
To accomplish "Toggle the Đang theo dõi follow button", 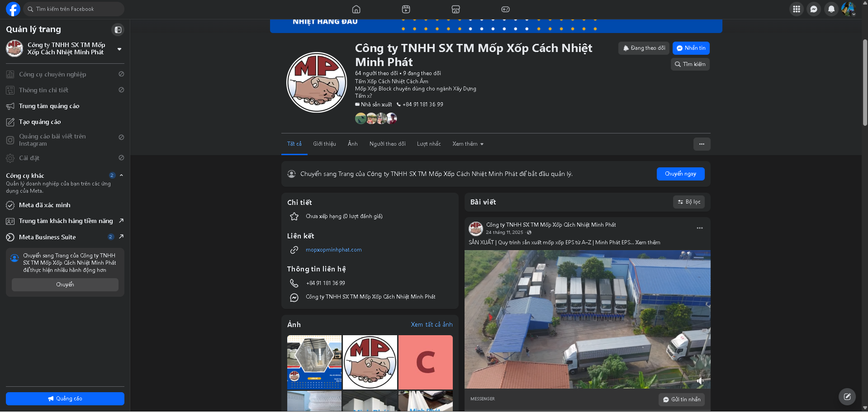I will click(644, 48).
